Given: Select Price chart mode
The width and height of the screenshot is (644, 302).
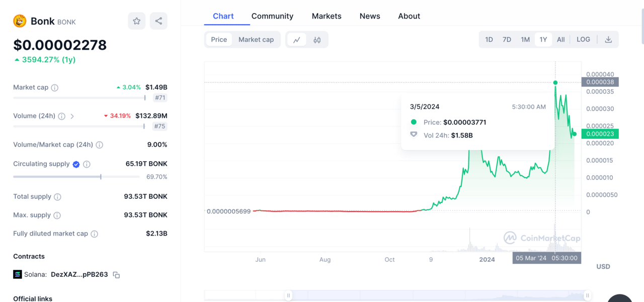Looking at the screenshot, I should [x=219, y=40].
